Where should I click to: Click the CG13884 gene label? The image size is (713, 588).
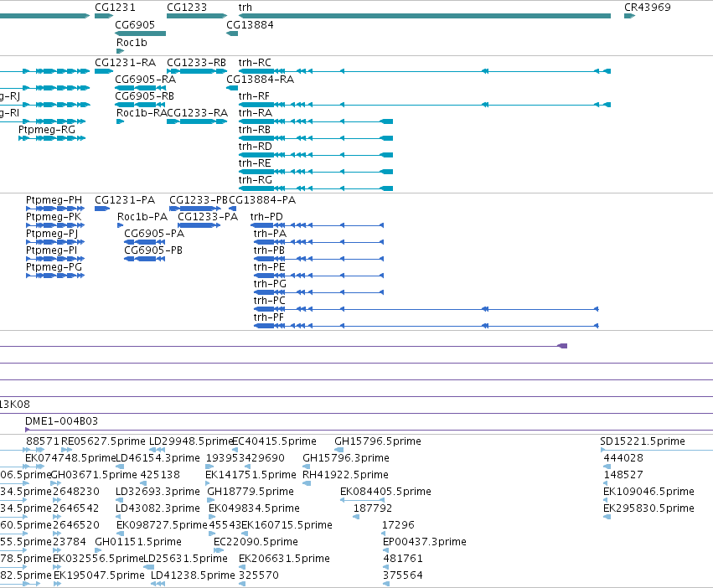click(251, 24)
